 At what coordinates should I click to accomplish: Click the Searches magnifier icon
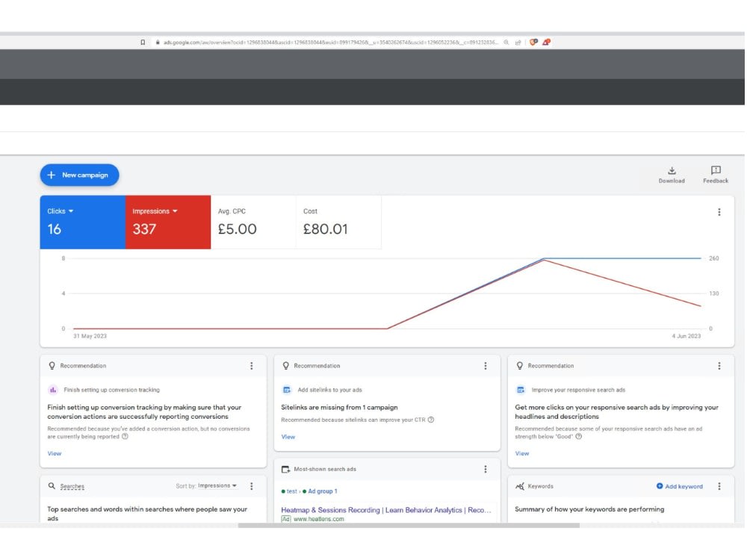click(x=52, y=486)
